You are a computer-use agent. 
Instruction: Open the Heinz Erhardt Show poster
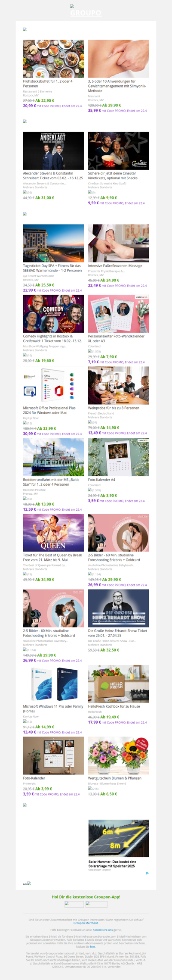tap(118, 608)
